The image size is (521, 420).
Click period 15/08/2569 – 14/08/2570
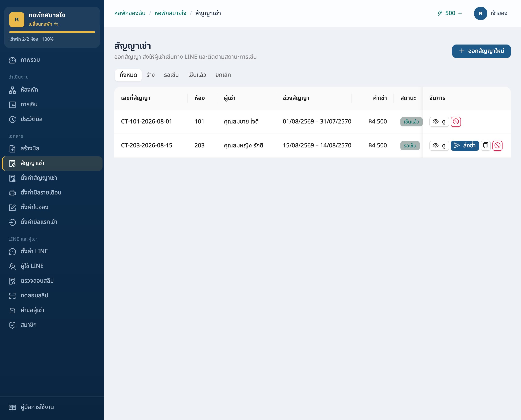pos(317,145)
